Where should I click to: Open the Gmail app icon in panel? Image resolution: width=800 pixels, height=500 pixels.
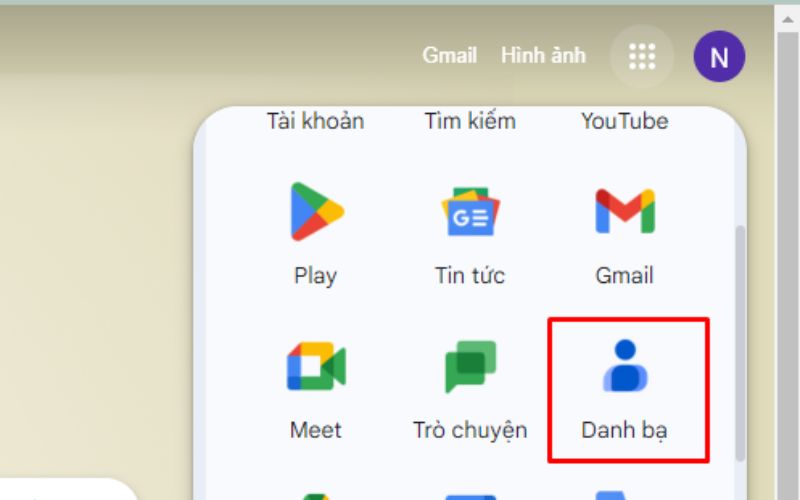click(x=625, y=211)
